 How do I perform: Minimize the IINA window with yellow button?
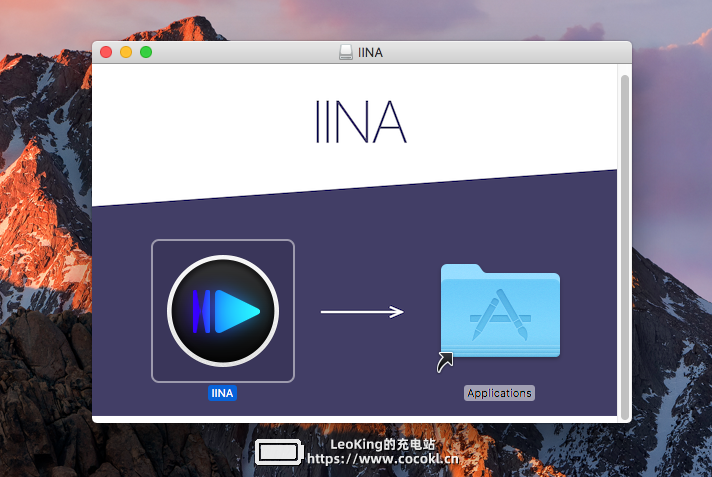[126, 52]
